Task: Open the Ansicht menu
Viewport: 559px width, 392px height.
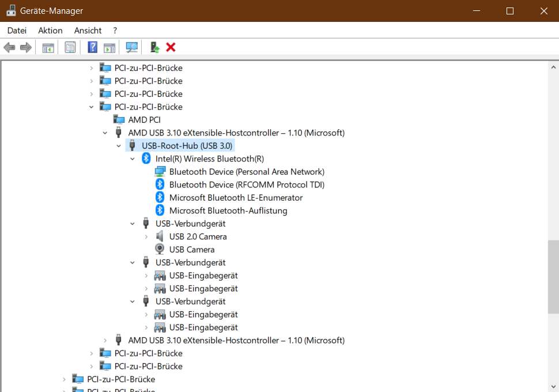Action: click(x=88, y=31)
